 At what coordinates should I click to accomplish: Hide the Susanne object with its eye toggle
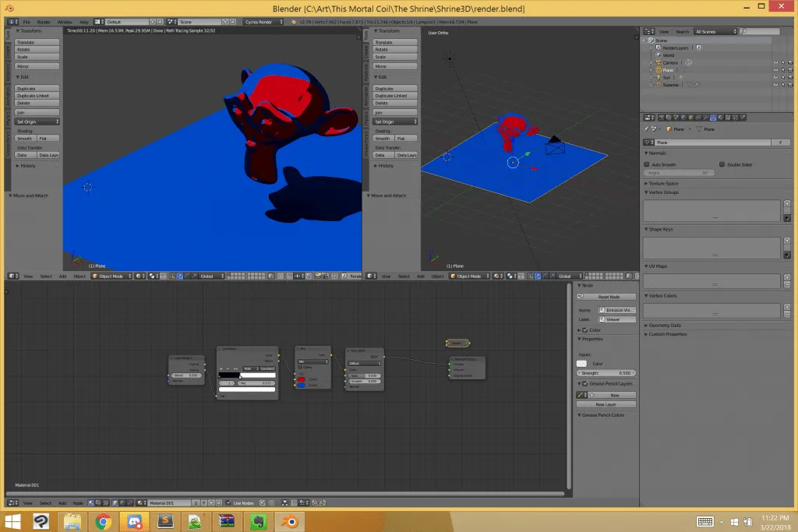pos(776,85)
